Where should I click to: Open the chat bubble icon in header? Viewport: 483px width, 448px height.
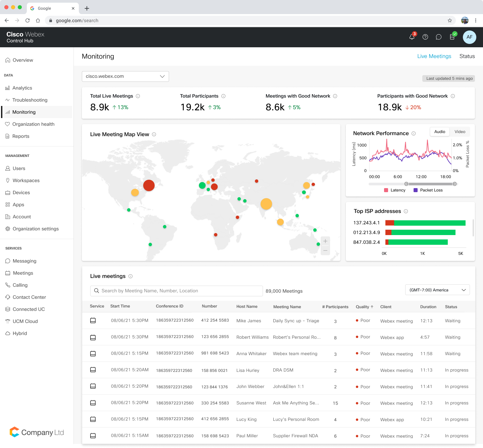[439, 37]
